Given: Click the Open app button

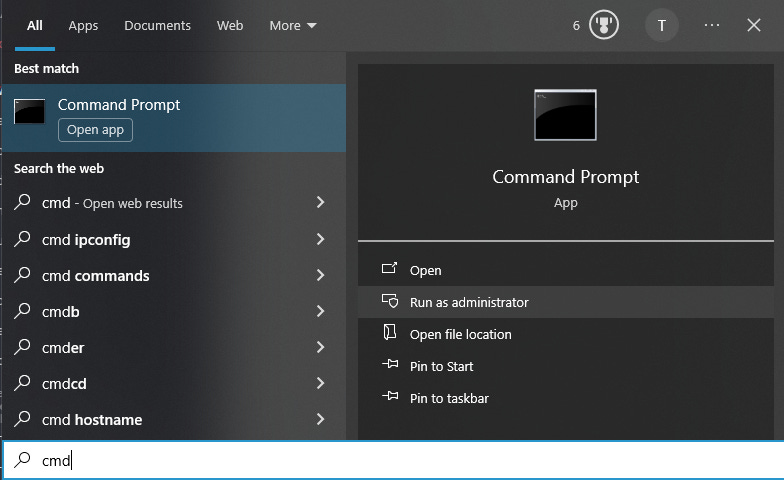Looking at the screenshot, I should click(96, 130).
